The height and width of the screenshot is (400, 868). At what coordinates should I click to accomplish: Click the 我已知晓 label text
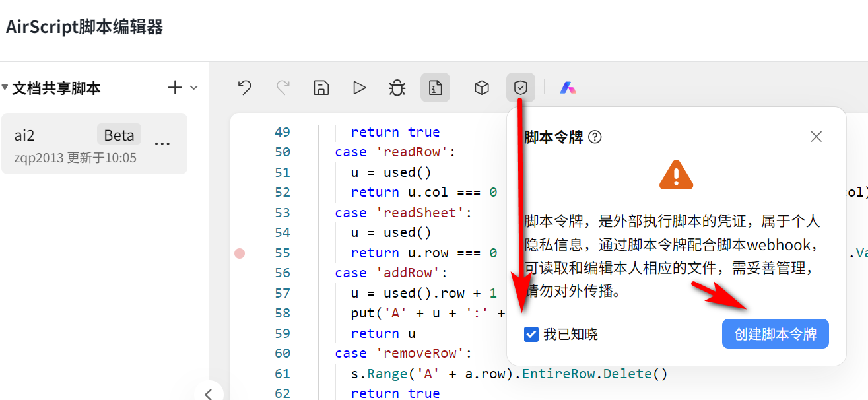click(571, 335)
